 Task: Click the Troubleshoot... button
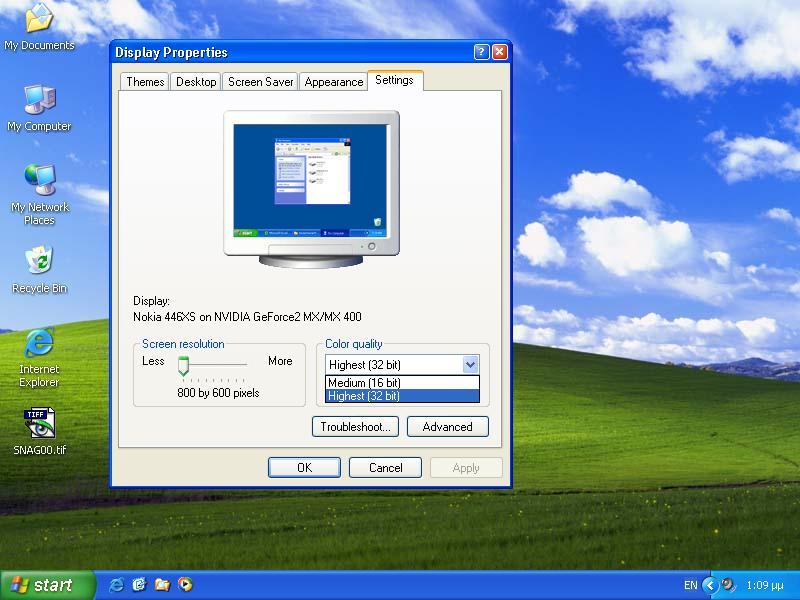(355, 427)
